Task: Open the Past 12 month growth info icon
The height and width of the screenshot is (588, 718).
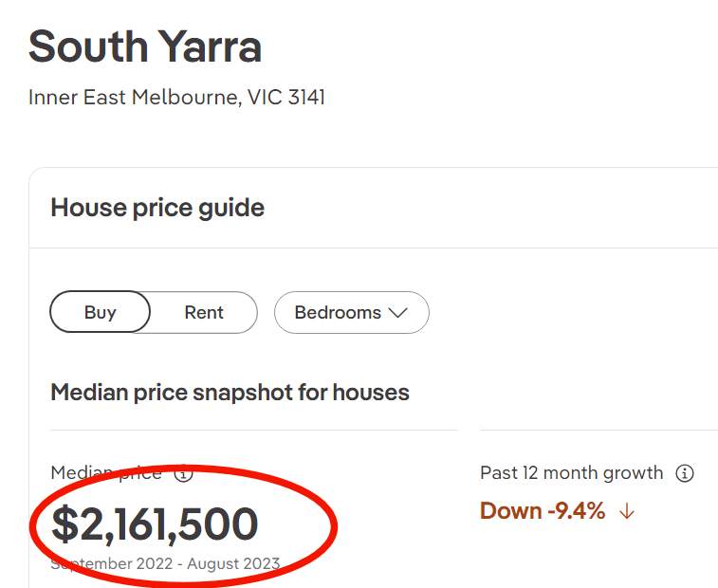Action: [685, 472]
